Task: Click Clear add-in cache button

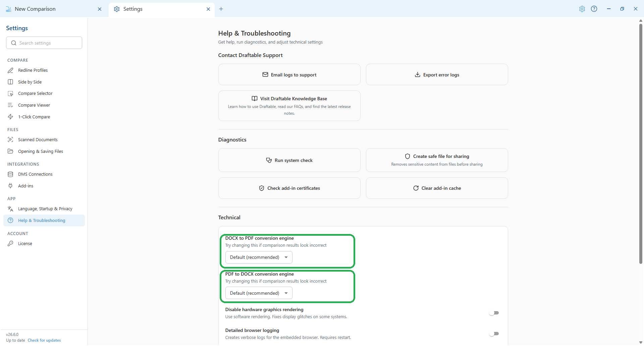Action: coord(437,188)
